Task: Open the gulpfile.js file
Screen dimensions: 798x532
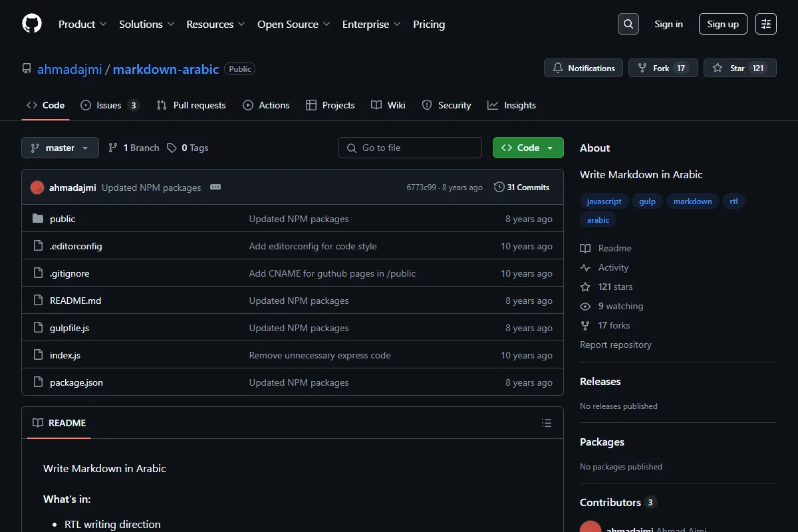Action: [69, 328]
